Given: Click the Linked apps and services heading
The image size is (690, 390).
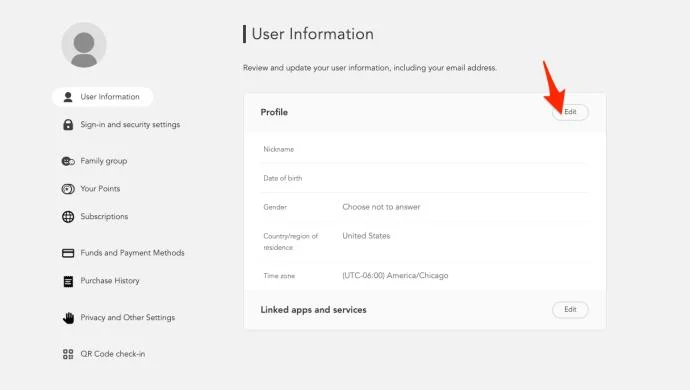Looking at the screenshot, I should tap(313, 310).
